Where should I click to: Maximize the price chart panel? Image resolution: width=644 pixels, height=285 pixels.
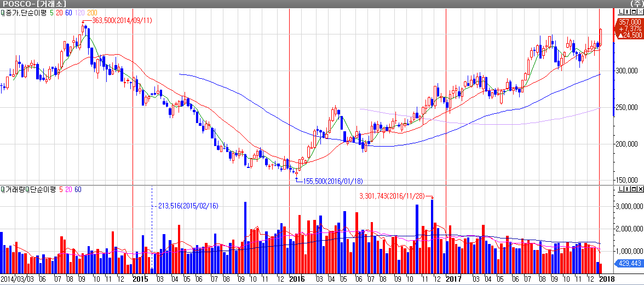(x=633, y=13)
